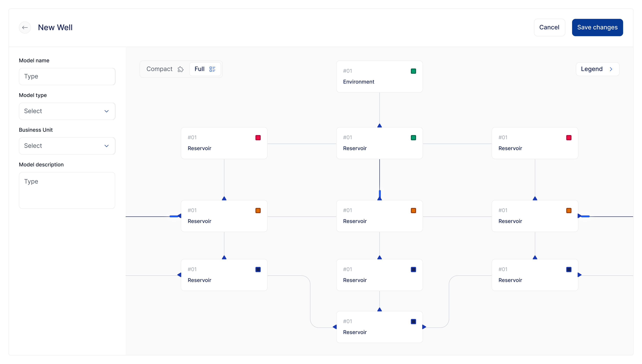Expand the Legend panel
Screen dimensions: 642x364
click(x=597, y=69)
